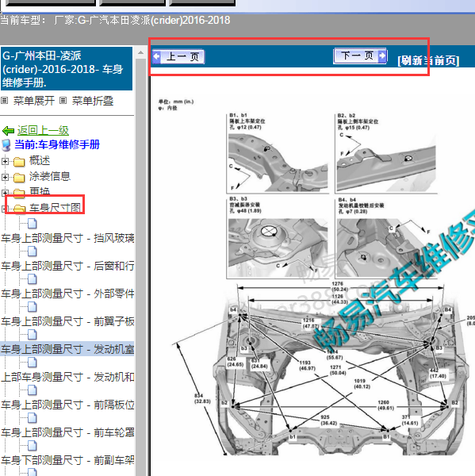
Task: Go to previous page with 上一页
Action: (178, 57)
